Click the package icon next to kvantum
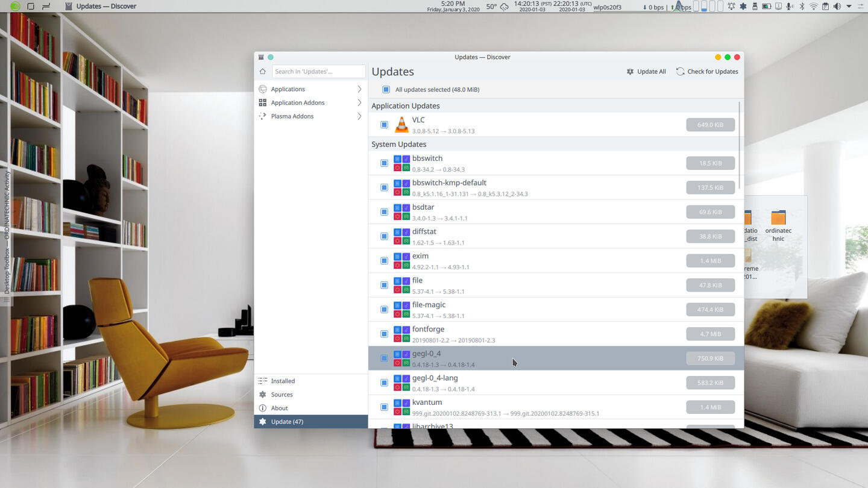Screen dimensions: 868x488 tap(401, 407)
